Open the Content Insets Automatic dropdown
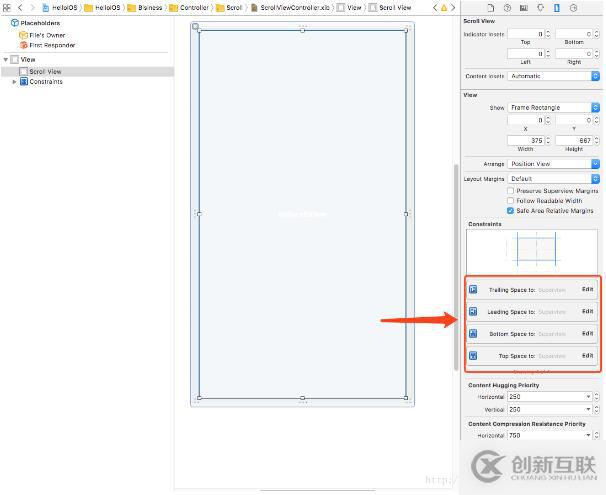 click(553, 76)
